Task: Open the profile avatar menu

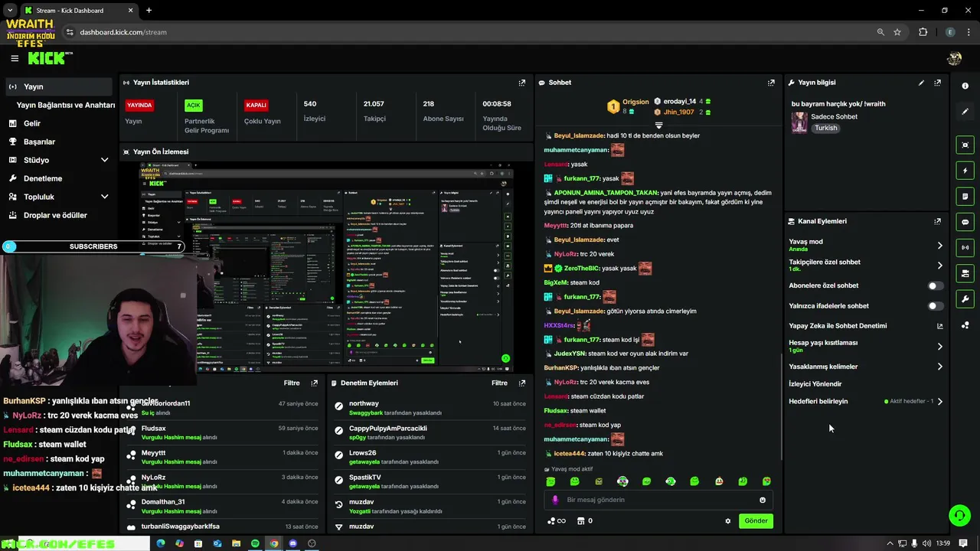Action: pos(954,58)
